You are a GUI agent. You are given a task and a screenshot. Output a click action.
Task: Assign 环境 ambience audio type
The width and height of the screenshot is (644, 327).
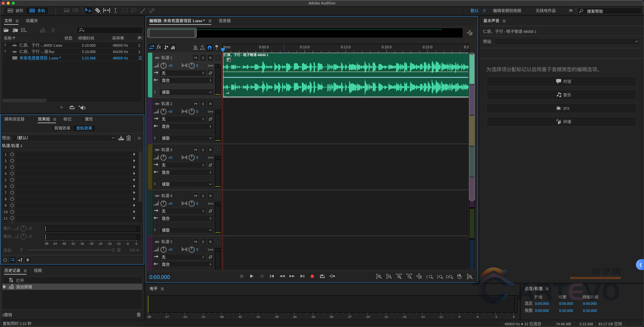point(561,122)
